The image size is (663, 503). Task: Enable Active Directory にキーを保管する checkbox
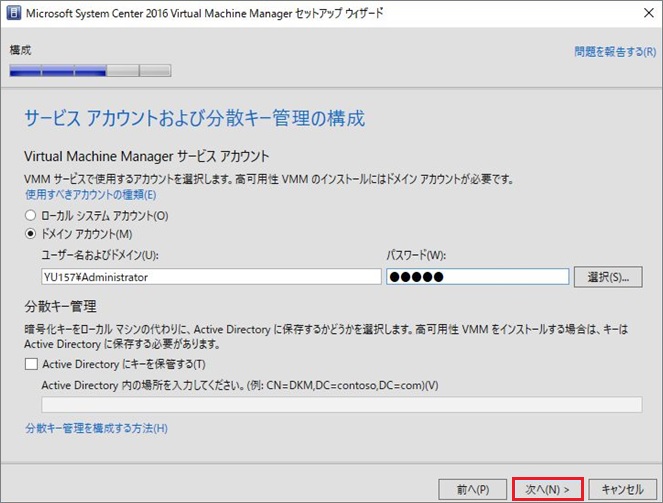[31, 363]
